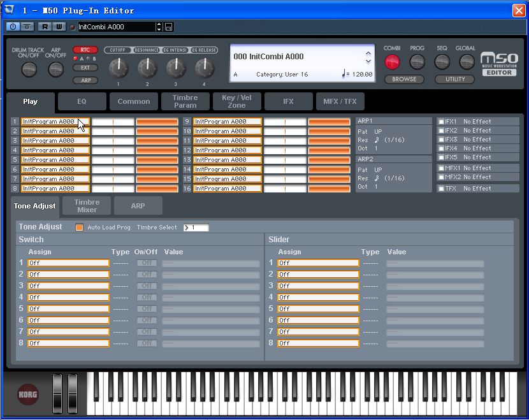The width and height of the screenshot is (529, 420).
Task: Click the R read automation button
Action: tap(45, 27)
